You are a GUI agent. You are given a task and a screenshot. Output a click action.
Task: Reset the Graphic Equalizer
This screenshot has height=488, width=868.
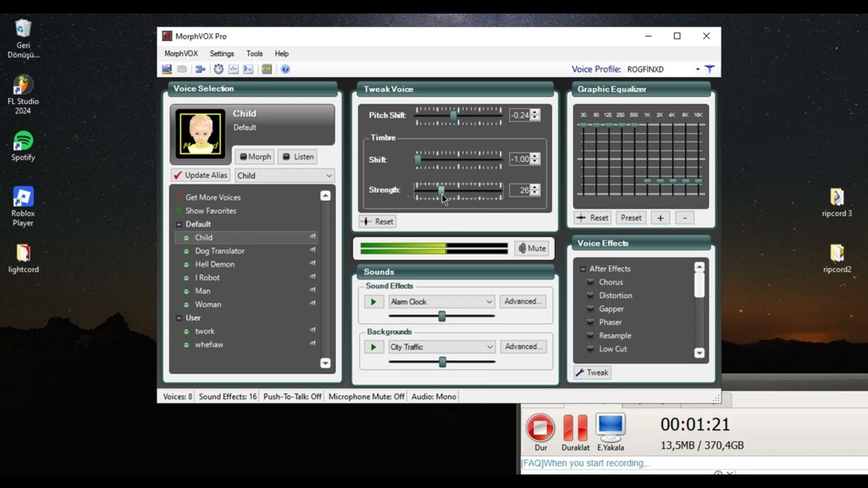(x=593, y=218)
